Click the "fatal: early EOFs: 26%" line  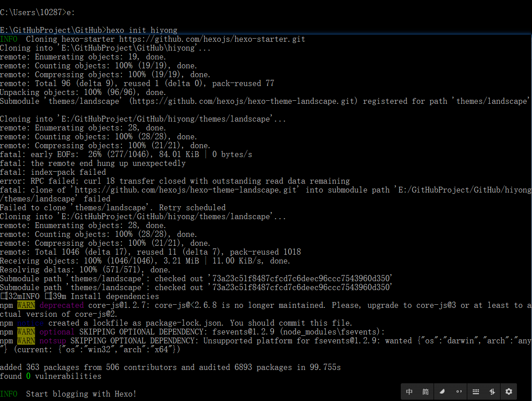click(x=126, y=154)
